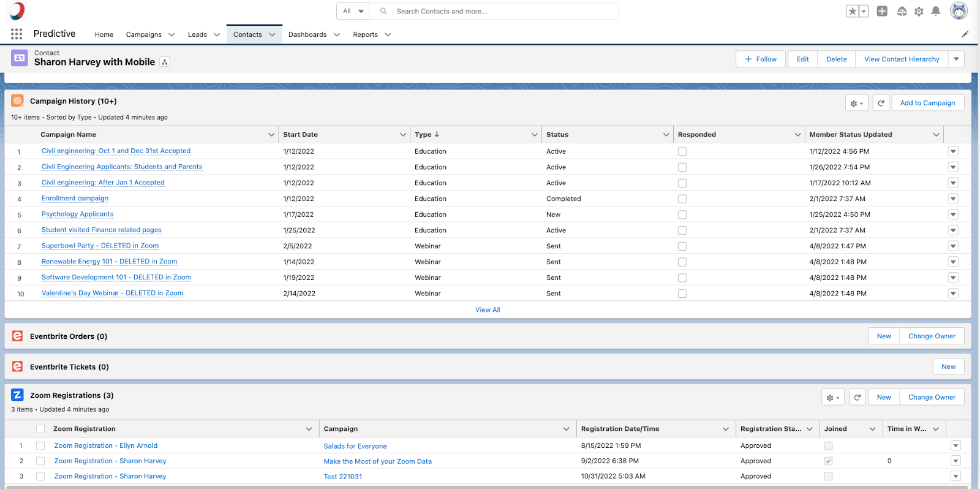Refresh the Campaign History list
980x489 pixels.
click(x=881, y=103)
